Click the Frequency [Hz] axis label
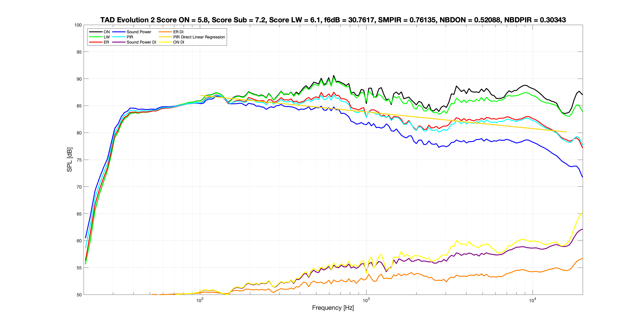644x331 pixels. pos(333,308)
